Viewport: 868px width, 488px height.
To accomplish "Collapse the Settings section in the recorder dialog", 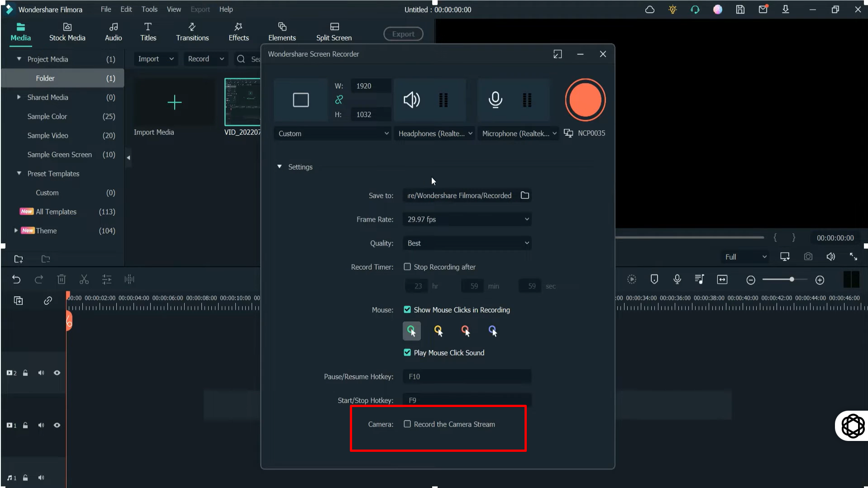I will click(280, 167).
